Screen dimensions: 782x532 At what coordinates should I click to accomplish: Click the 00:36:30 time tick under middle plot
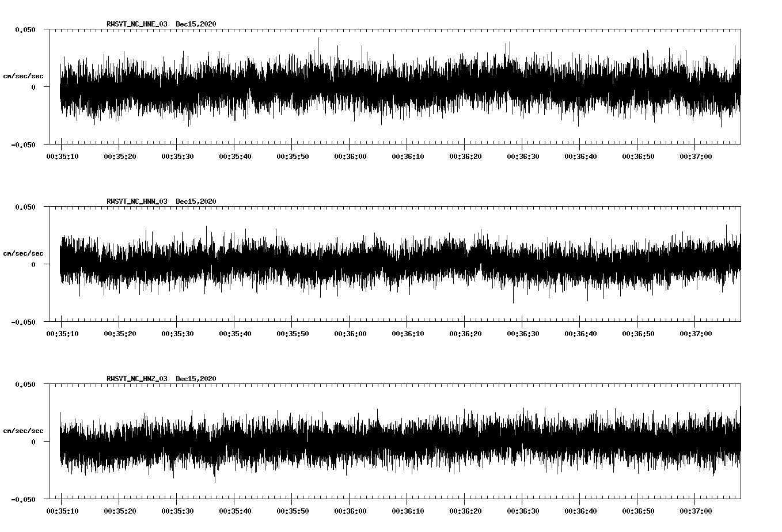click(x=522, y=332)
